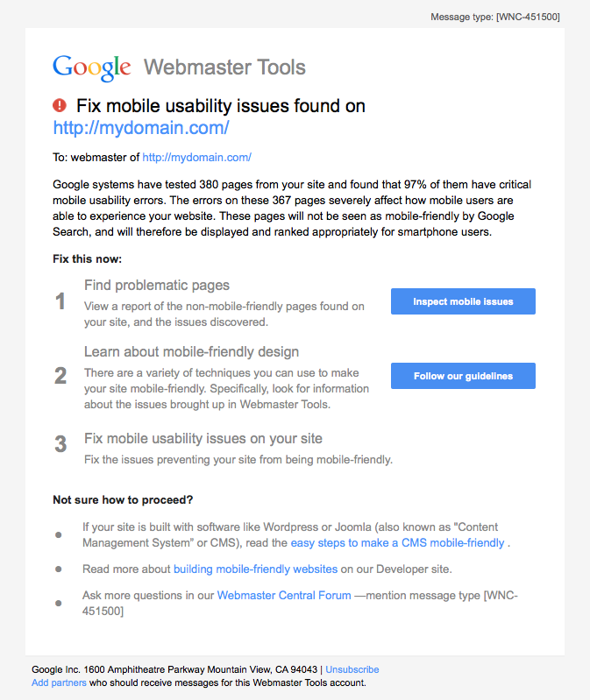Viewport: 590px width, 700px height.
Task: Click the message type WNC-451500 label at top
Action: tap(495, 17)
